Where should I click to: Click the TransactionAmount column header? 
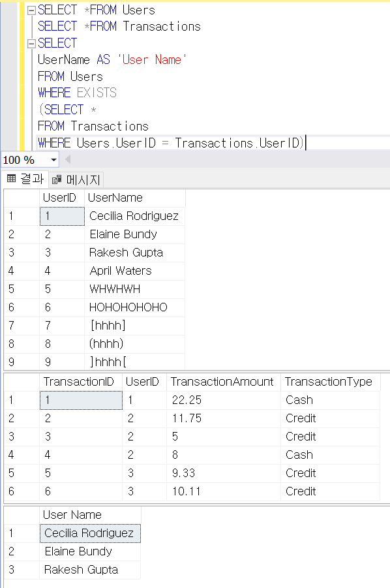(x=224, y=382)
